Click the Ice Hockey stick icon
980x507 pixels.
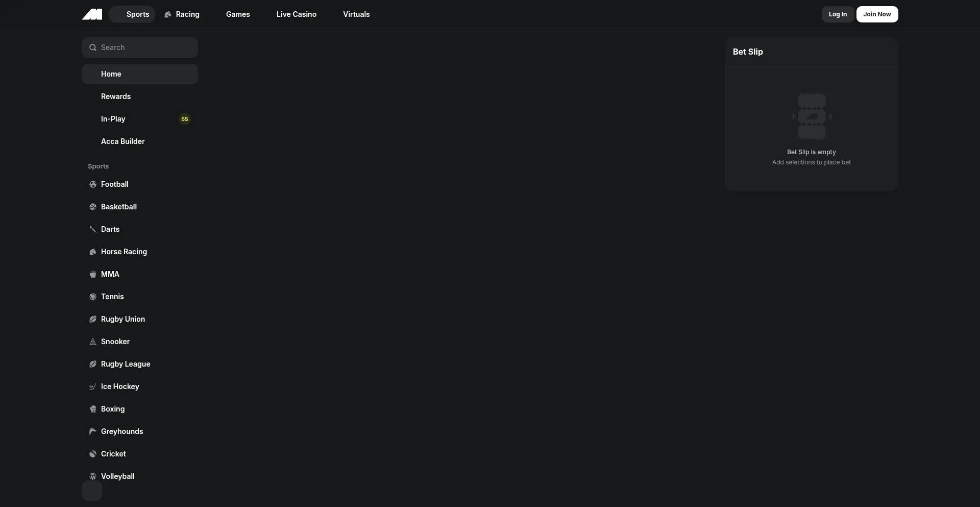tap(93, 387)
